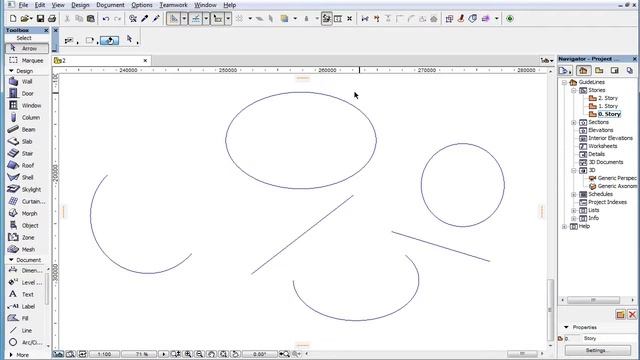Image resolution: width=640 pixels, height=360 pixels.
Task: Collapse the Design toolbox section
Action: click(11, 71)
